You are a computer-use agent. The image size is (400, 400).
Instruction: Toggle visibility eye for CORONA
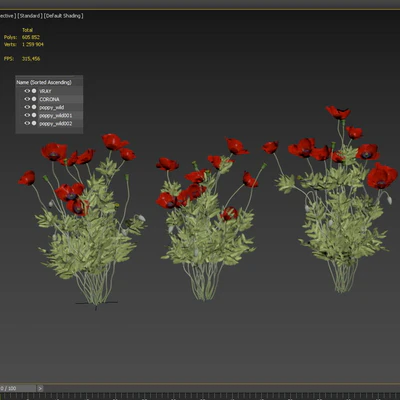pos(27,99)
